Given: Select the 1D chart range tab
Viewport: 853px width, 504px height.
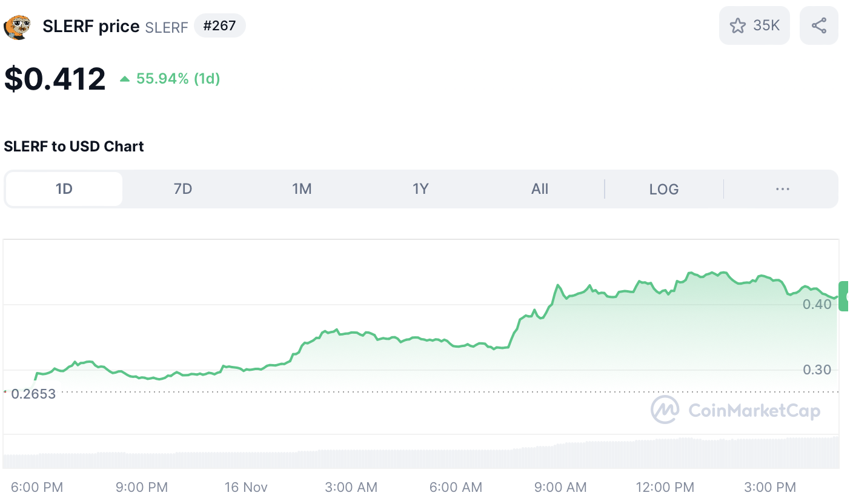Looking at the screenshot, I should coord(64,189).
